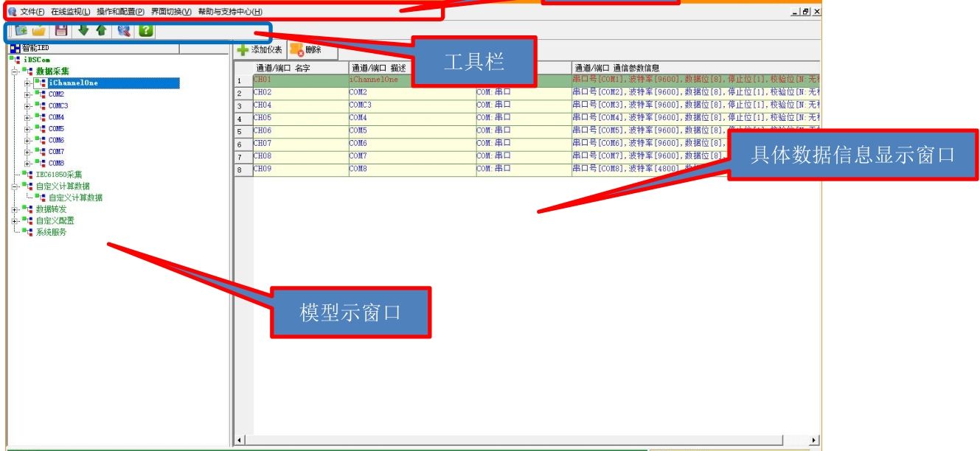Expand the iChannelOne tree node
Screen dimensions: 980x451
click(x=27, y=83)
